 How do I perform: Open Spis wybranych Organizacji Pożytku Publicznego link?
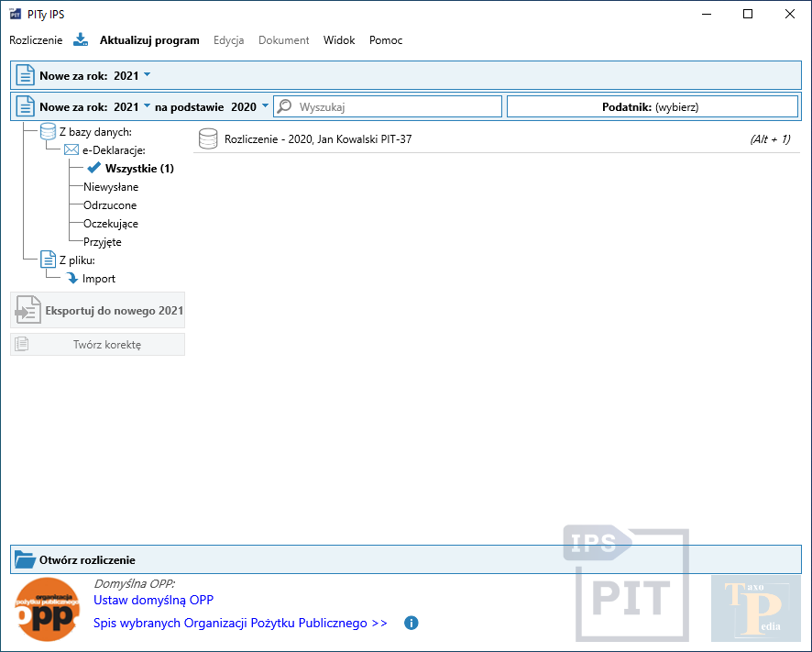click(x=240, y=624)
